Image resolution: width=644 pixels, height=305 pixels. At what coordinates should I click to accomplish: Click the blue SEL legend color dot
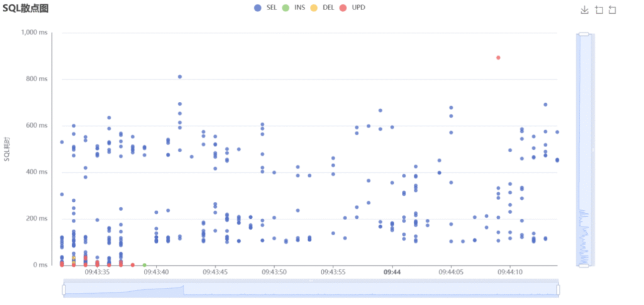tap(258, 8)
